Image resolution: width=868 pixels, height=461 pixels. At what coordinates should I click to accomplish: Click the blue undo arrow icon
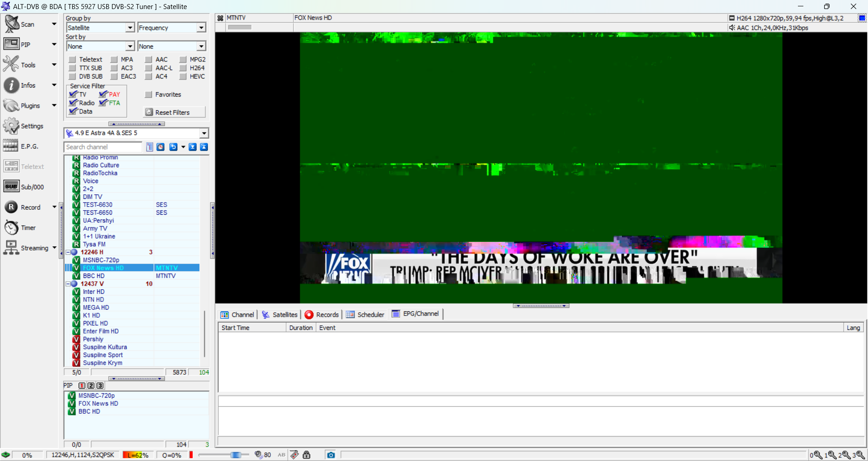click(x=173, y=147)
